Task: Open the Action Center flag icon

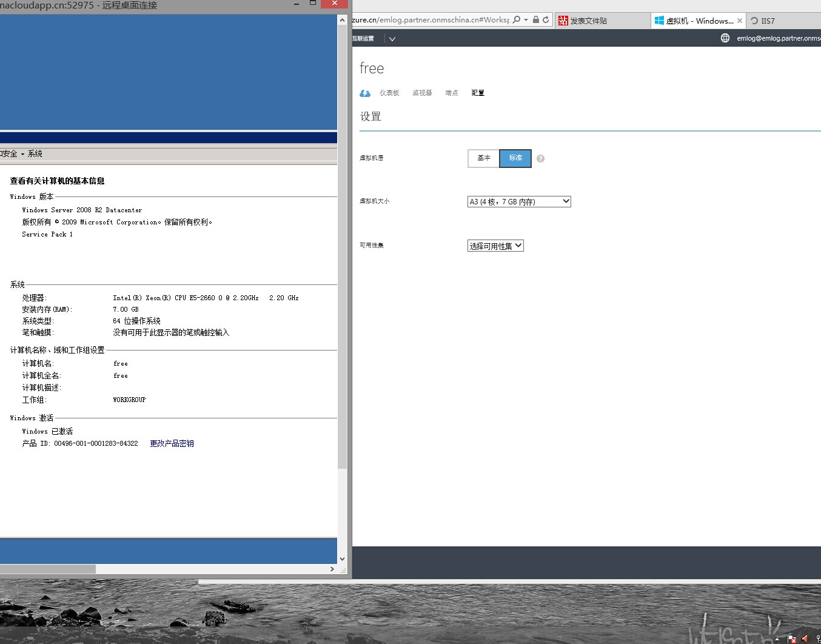Action: (792, 639)
